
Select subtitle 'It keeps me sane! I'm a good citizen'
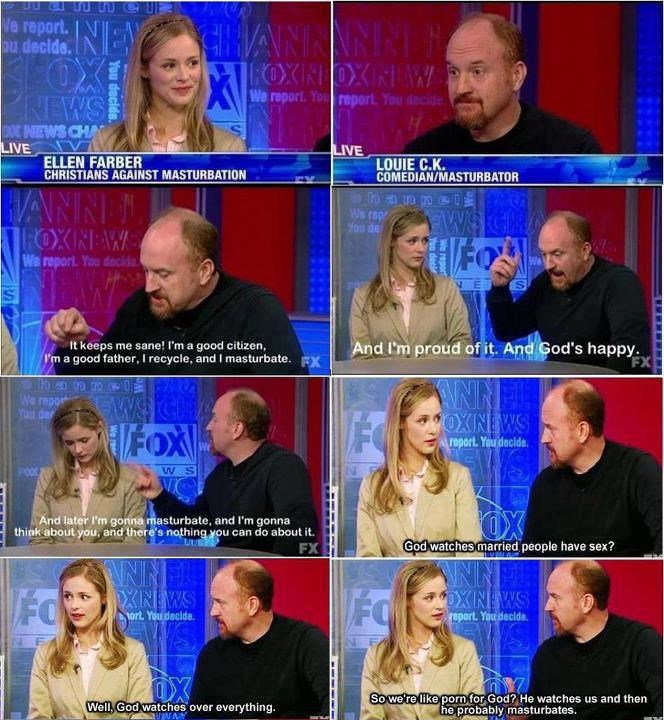click(168, 345)
